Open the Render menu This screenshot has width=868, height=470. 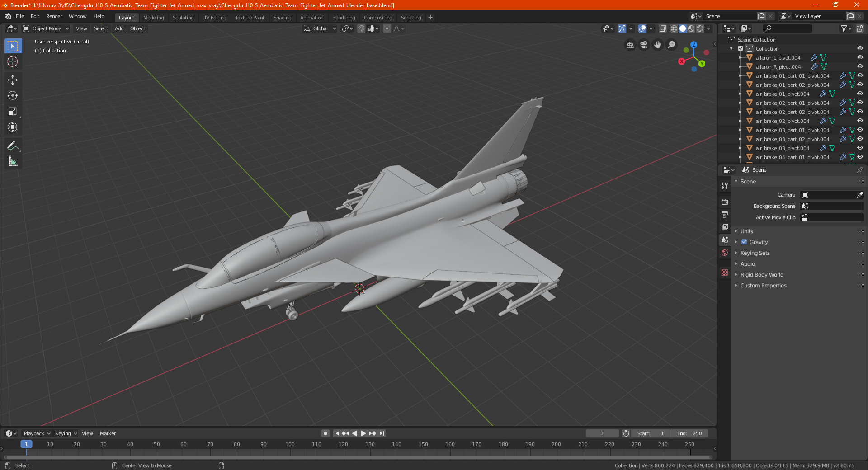(54, 16)
